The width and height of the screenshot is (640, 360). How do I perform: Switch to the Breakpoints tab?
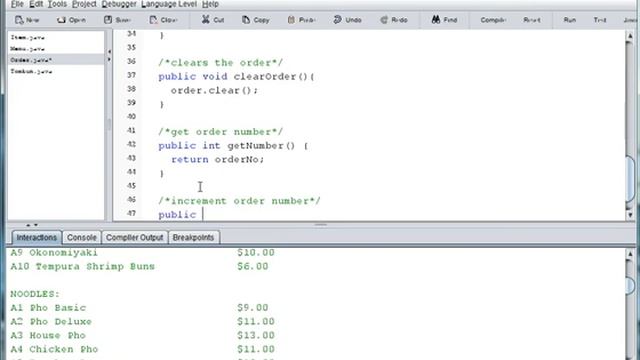(x=193, y=238)
